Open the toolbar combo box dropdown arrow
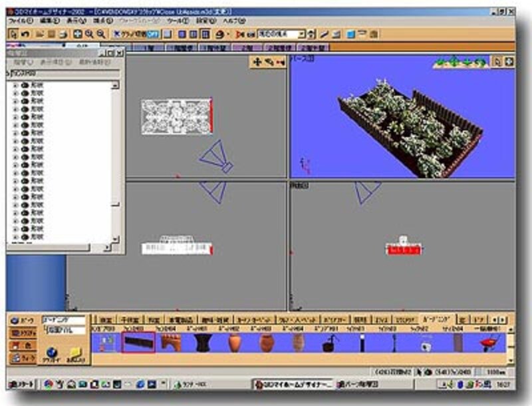Image resolution: width=532 pixels, height=406 pixels. pos(302,35)
